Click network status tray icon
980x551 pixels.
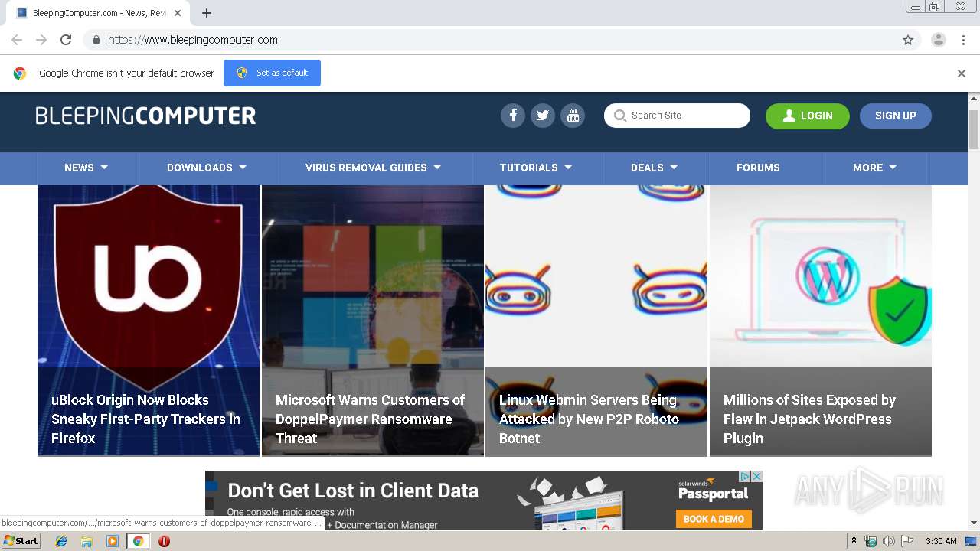click(x=871, y=541)
